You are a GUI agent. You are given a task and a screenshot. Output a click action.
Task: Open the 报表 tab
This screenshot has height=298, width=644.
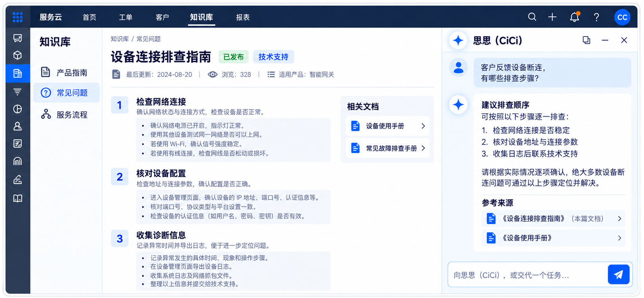tap(243, 17)
